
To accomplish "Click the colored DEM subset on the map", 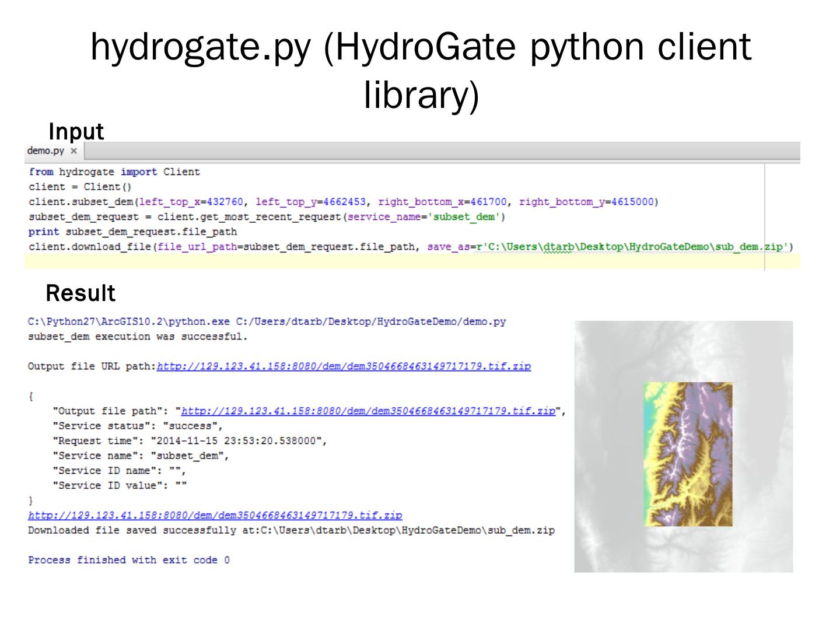I will 688,454.
